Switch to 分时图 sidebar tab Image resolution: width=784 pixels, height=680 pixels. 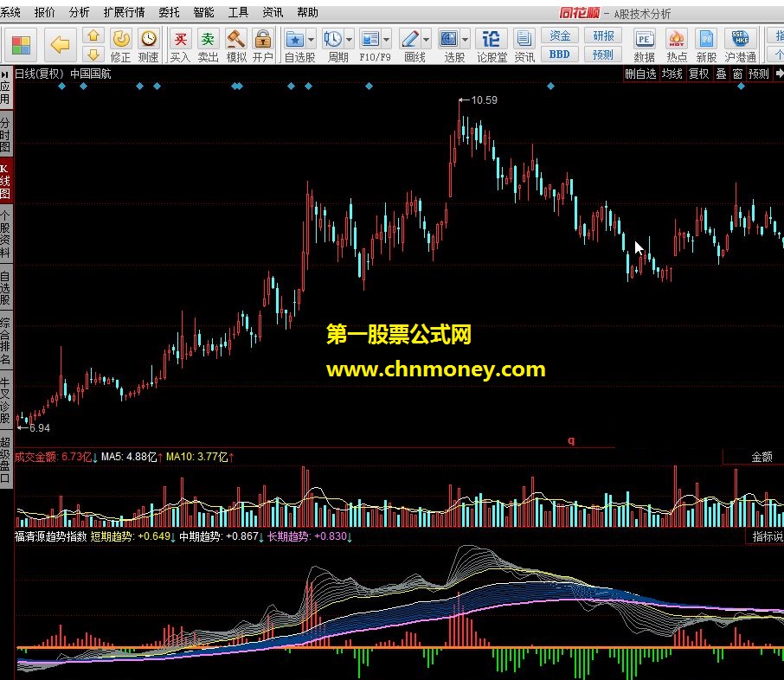pos(5,135)
